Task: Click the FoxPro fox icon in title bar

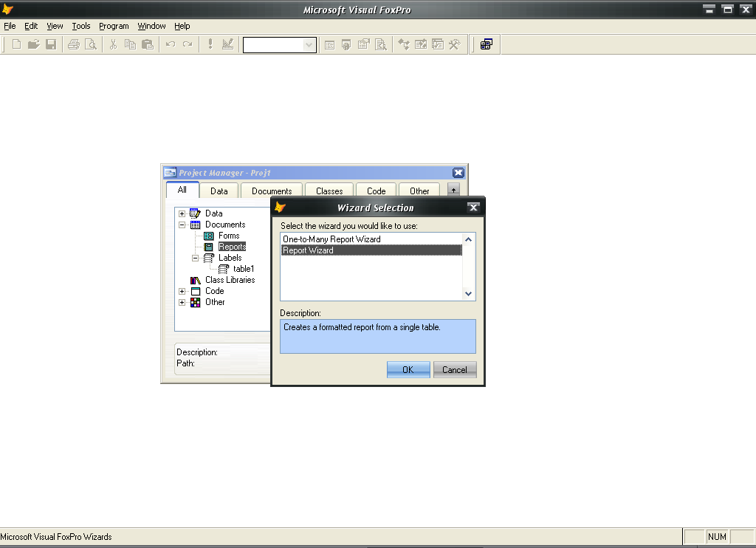Action: [7, 9]
